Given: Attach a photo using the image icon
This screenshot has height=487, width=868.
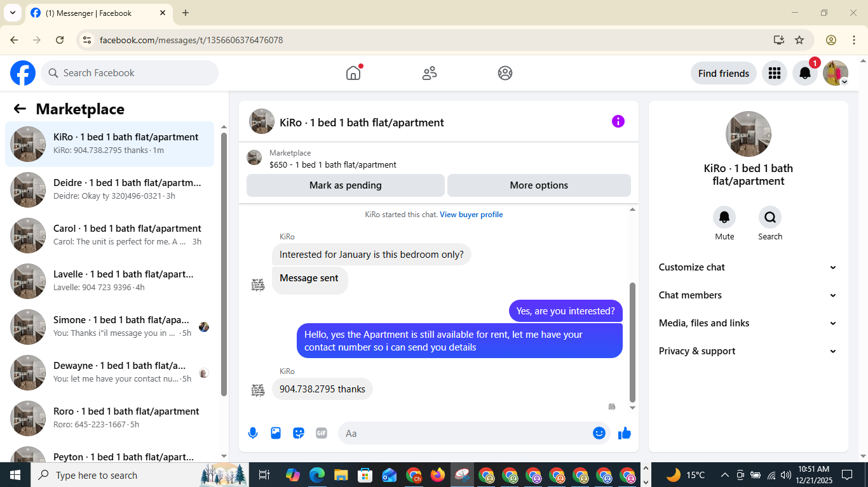Looking at the screenshot, I should (x=276, y=433).
